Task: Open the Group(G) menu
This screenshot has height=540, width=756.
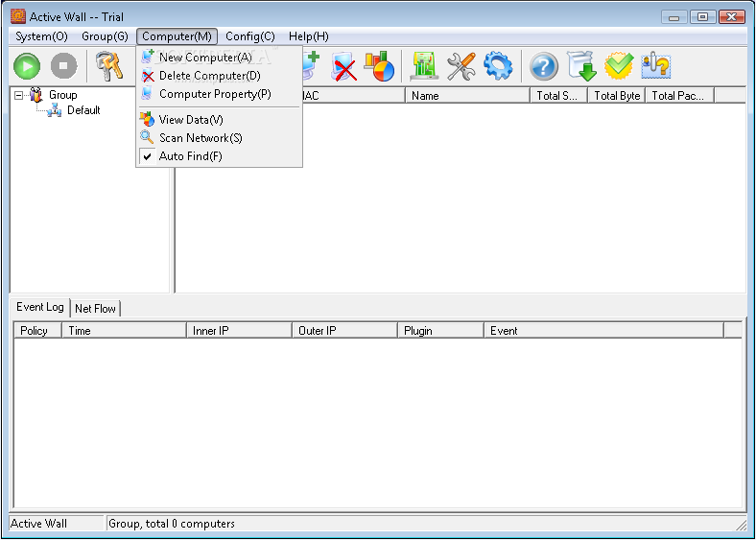Action: tap(105, 36)
